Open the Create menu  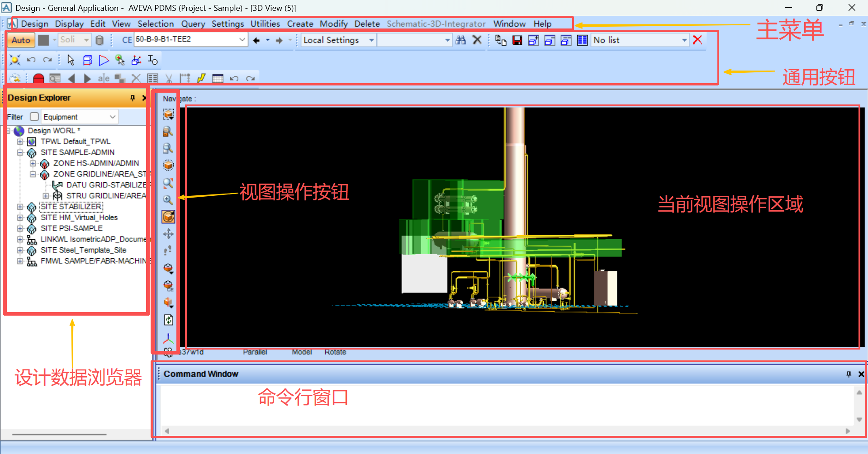[x=300, y=24]
